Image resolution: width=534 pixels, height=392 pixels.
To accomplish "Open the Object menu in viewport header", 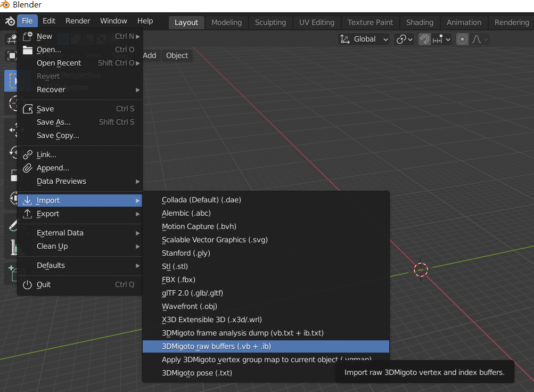I will pyautogui.click(x=177, y=55).
